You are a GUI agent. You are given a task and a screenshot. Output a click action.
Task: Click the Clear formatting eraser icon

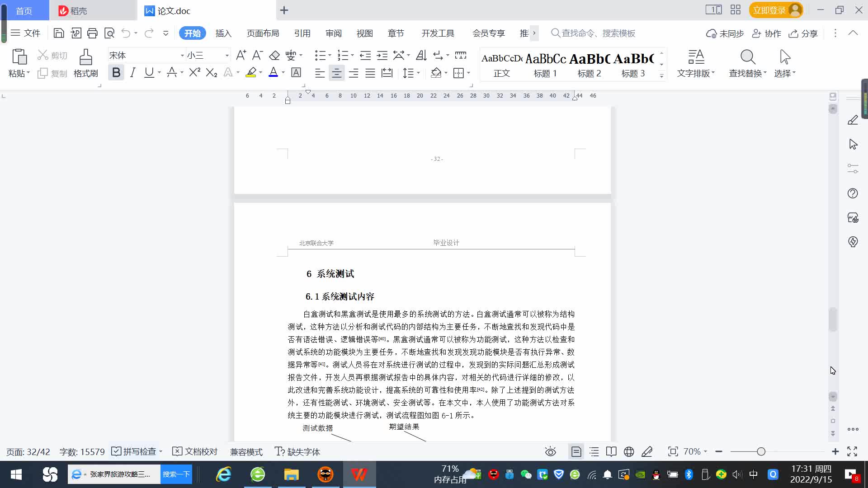click(x=274, y=55)
